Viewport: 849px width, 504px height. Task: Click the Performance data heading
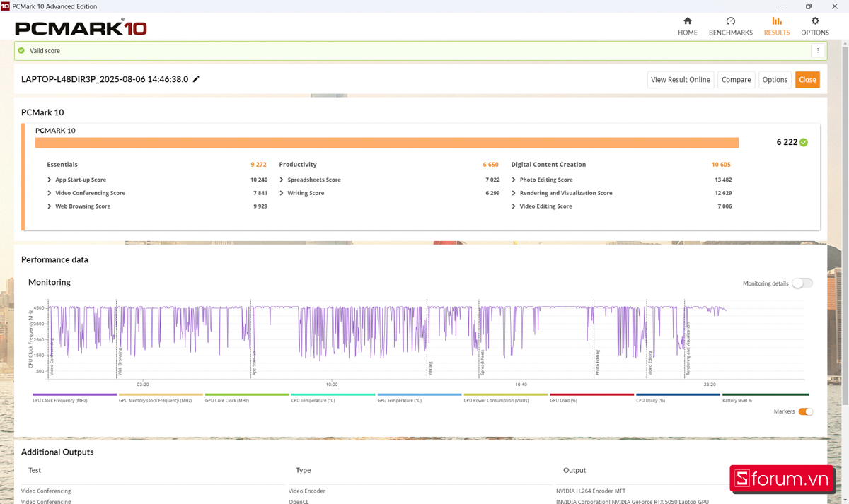click(x=54, y=259)
